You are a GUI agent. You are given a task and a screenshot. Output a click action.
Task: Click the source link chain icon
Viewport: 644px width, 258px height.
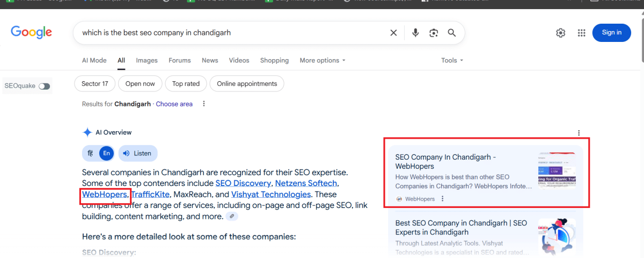(232, 216)
